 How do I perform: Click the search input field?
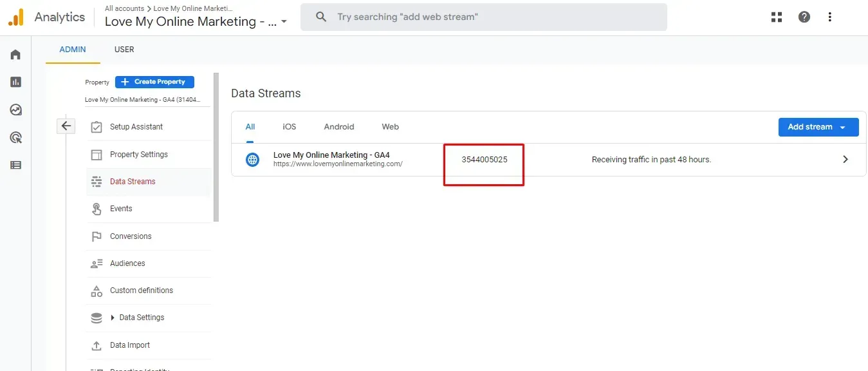click(x=484, y=17)
